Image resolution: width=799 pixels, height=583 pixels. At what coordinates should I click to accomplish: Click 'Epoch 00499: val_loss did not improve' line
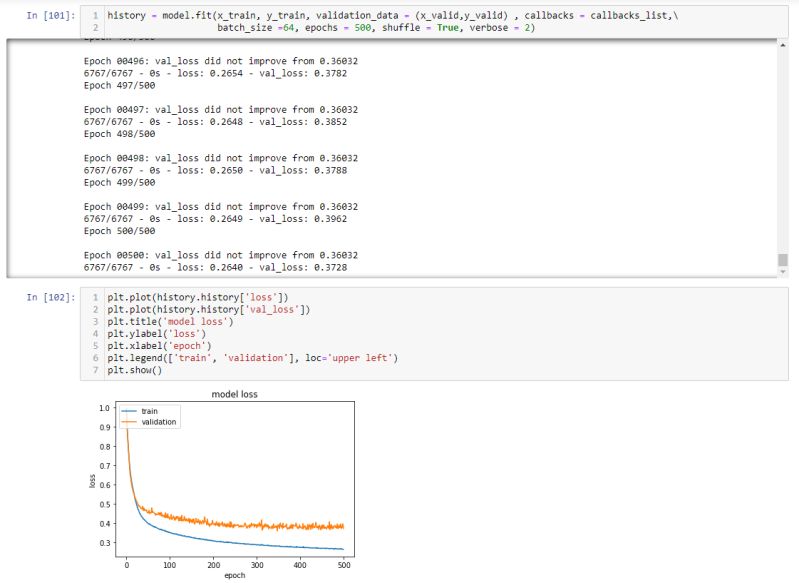[x=221, y=206]
